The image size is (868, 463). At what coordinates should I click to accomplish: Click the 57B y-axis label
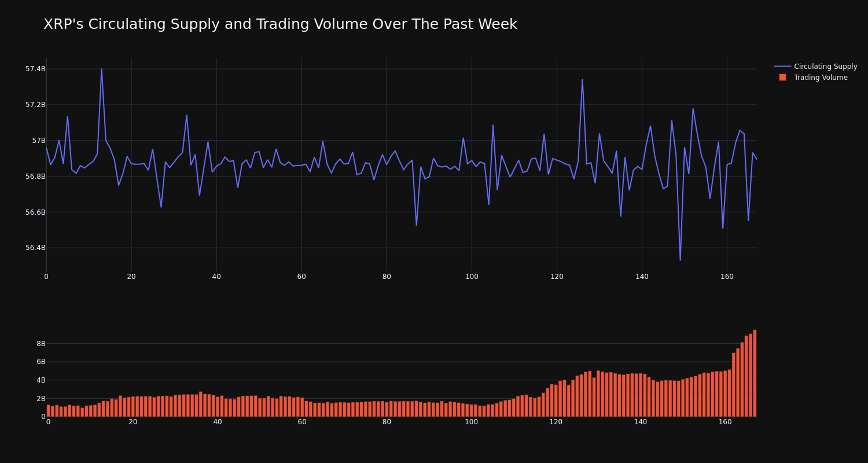point(39,141)
